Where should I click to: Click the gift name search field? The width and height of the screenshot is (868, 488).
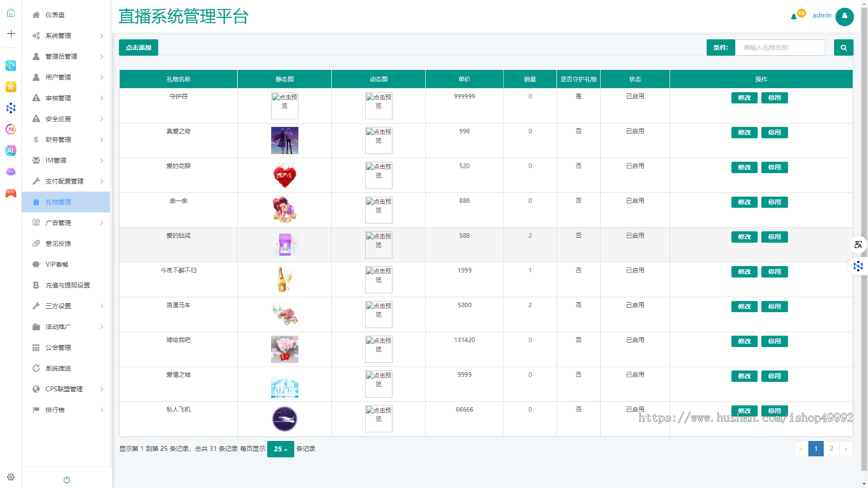click(x=780, y=48)
